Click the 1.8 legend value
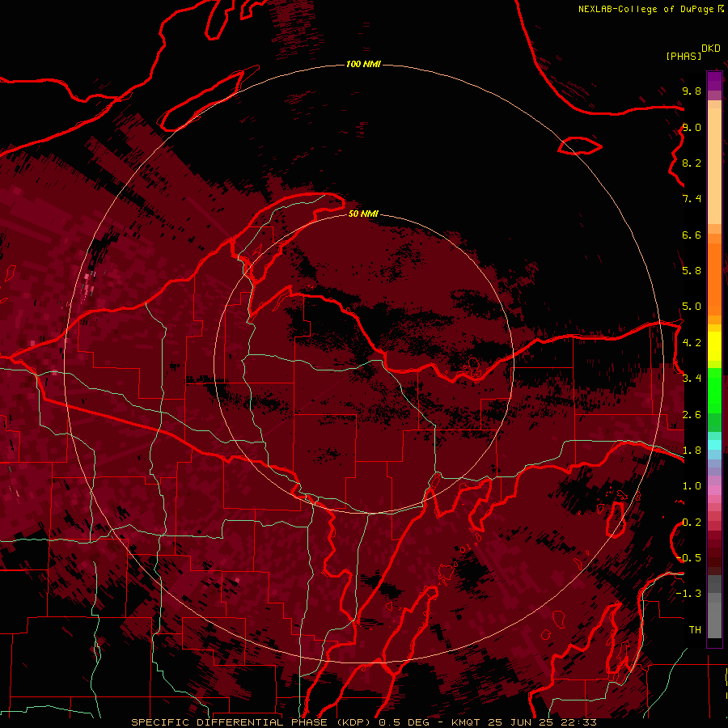 tap(692, 451)
